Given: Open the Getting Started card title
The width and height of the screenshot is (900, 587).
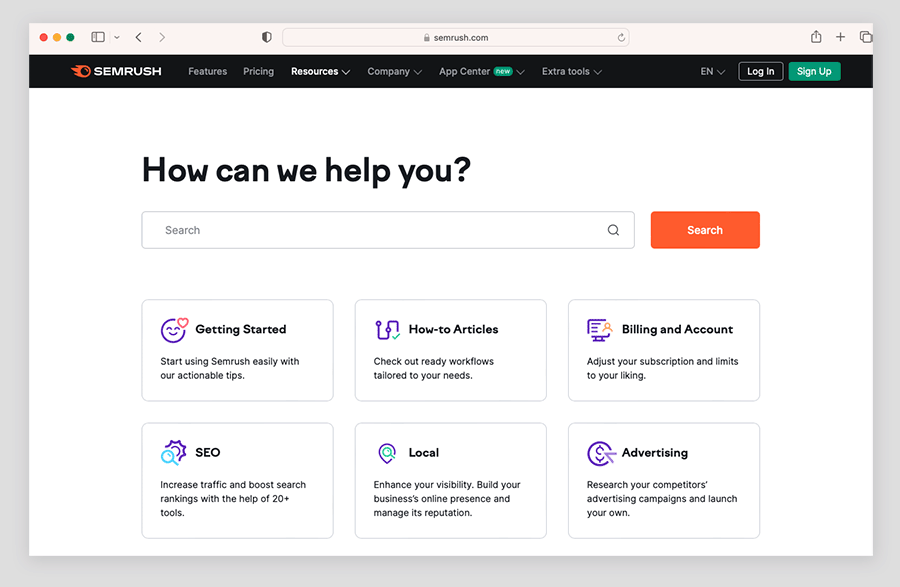Looking at the screenshot, I should [x=240, y=329].
